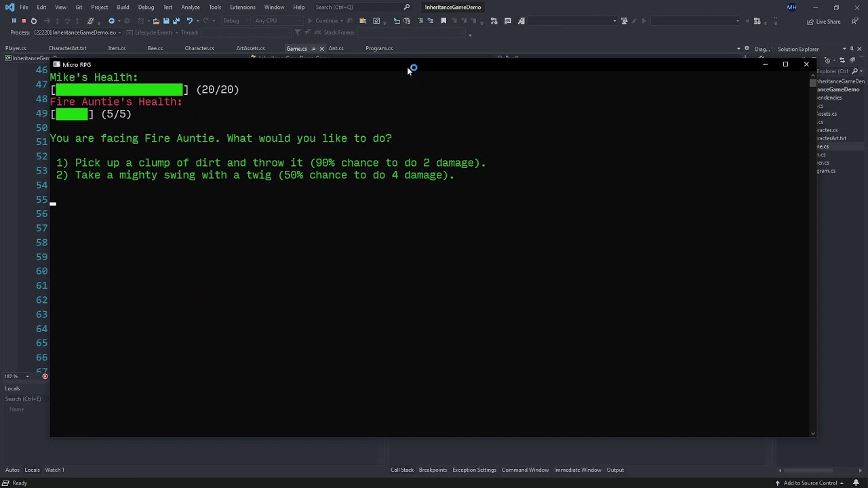Select CharacterArt.txt in Solution Explorer
868x488 pixels.
click(831, 138)
